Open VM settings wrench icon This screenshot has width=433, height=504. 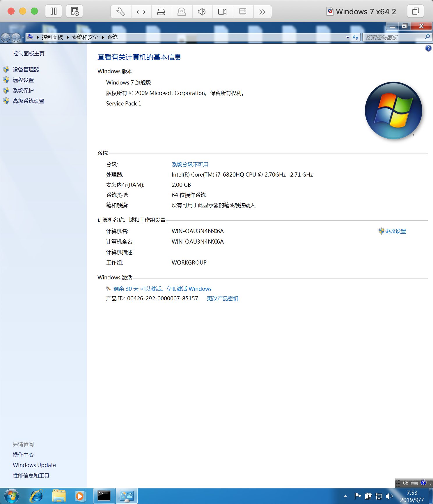click(x=121, y=12)
